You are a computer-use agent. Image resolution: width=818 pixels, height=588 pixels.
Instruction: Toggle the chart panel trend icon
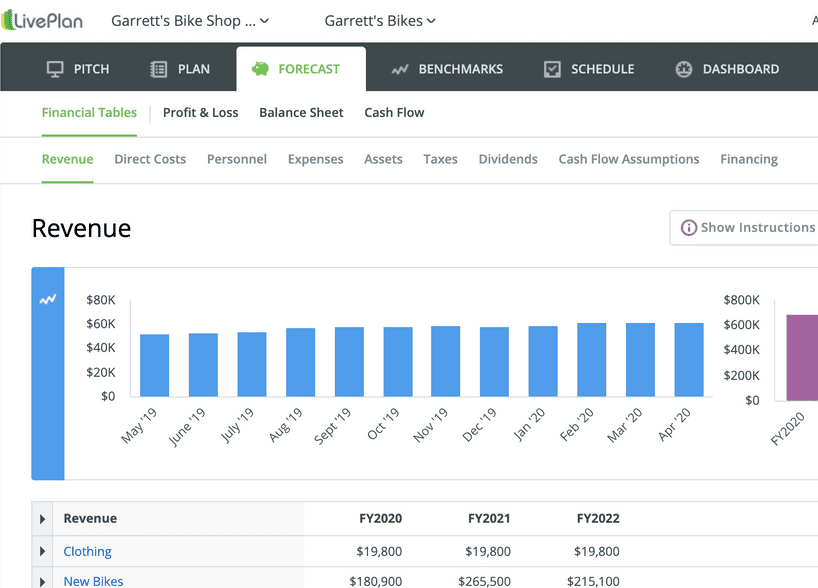[x=48, y=299]
